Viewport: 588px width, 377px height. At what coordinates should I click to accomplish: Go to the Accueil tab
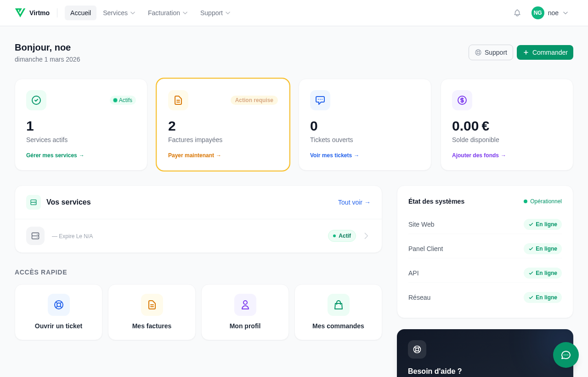pyautogui.click(x=80, y=13)
